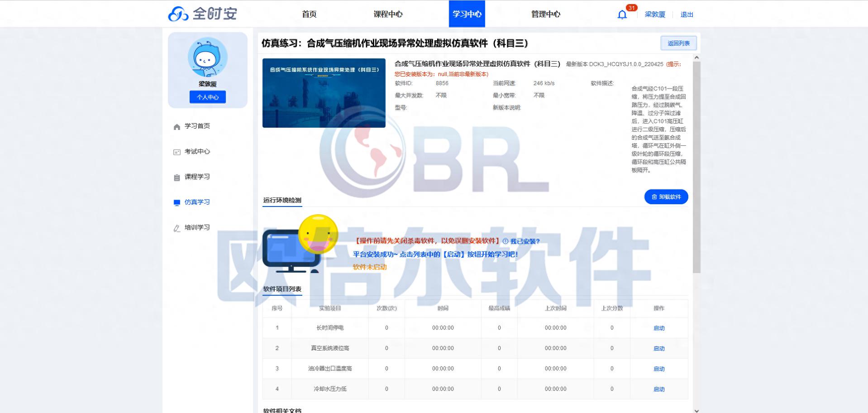The width and height of the screenshot is (868, 413).
Task: Go to 首页 in top navigation
Action: coord(310,14)
